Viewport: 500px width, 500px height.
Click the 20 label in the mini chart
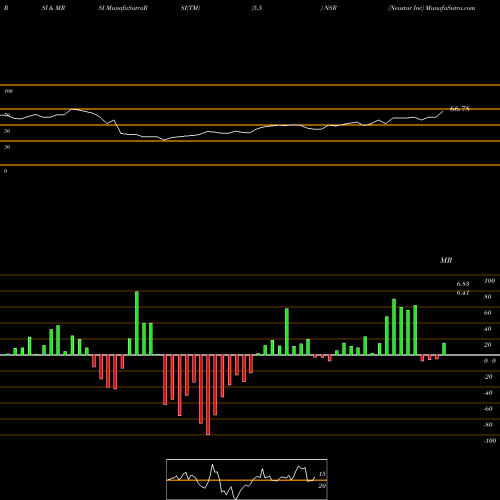[x=322, y=486]
